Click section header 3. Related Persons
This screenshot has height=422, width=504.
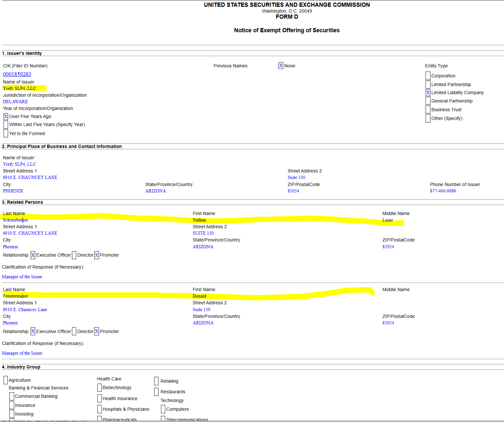(23, 202)
